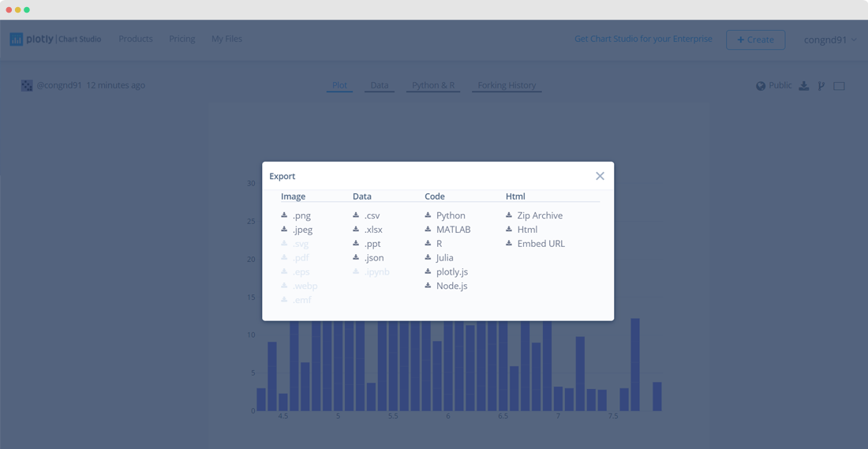Close the Export dialog
The width and height of the screenshot is (868, 449).
pos(600,176)
